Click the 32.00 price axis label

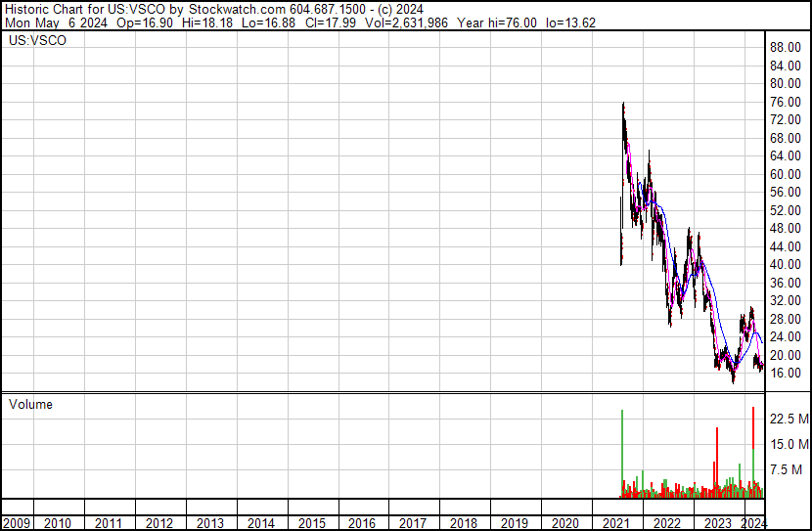point(786,300)
